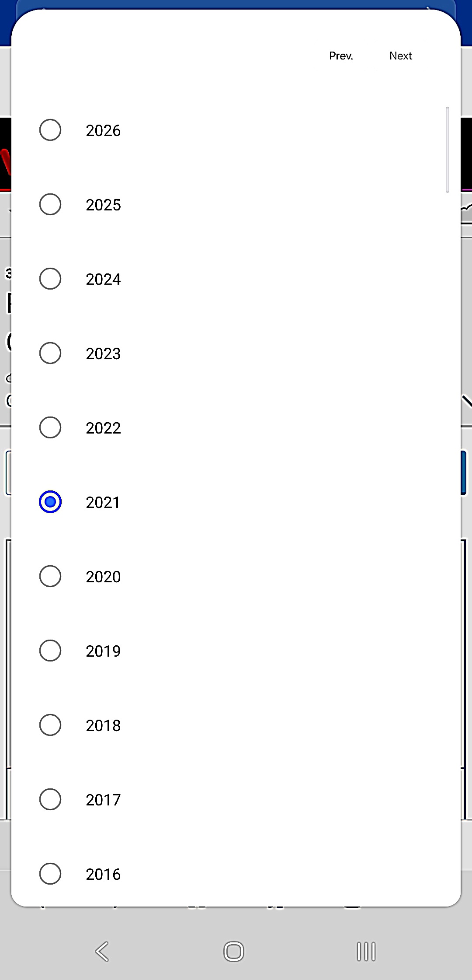Select the 2020 radio option
Screen dimensions: 472x980
pos(50,576)
